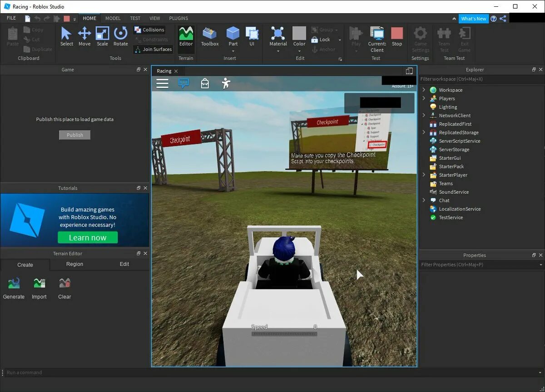The width and height of the screenshot is (545, 392).
Task: Expand the NetworkClient node
Action: 424,115
